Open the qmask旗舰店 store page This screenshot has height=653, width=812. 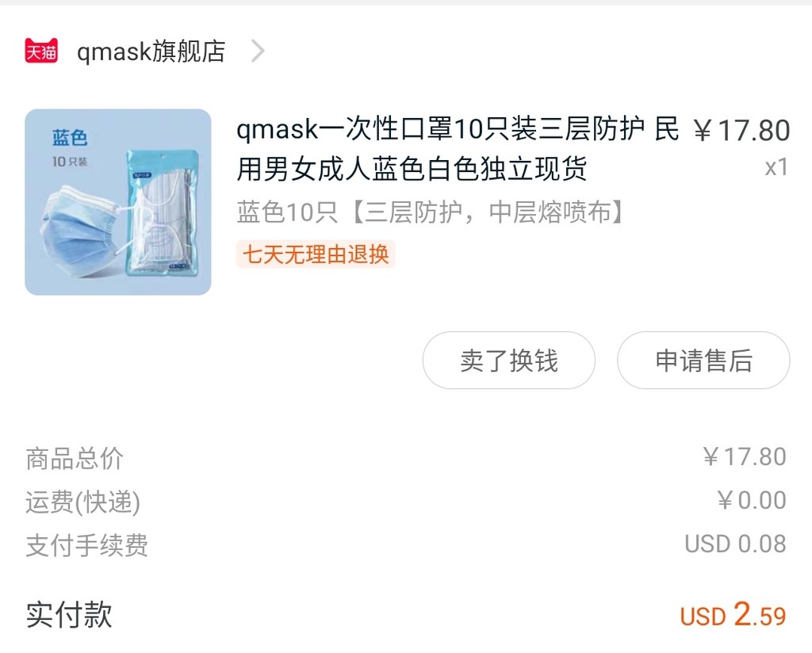pyautogui.click(x=151, y=52)
